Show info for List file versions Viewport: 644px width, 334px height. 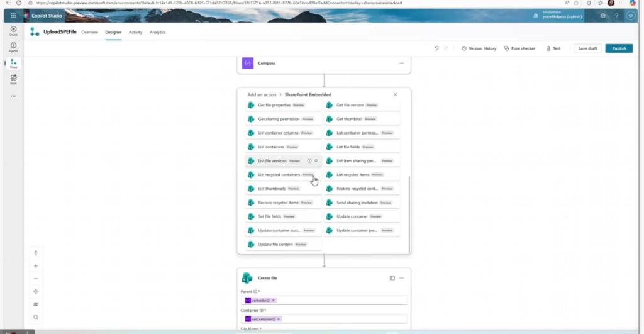(309, 160)
